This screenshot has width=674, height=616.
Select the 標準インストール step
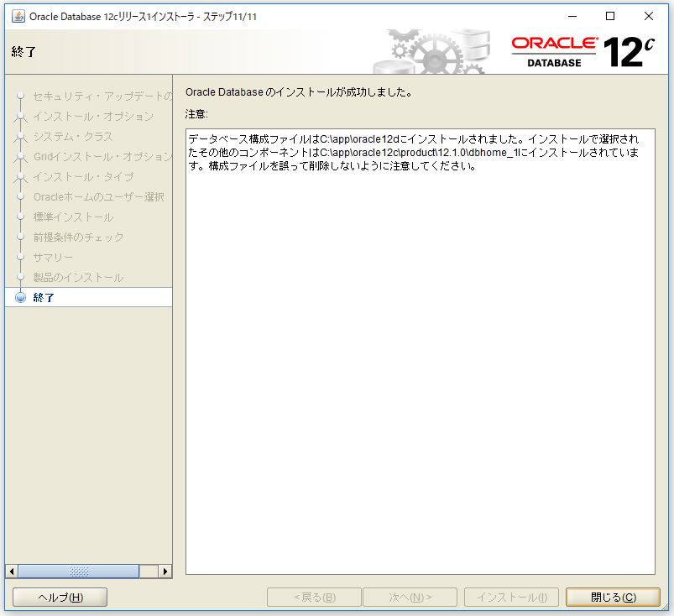73,217
